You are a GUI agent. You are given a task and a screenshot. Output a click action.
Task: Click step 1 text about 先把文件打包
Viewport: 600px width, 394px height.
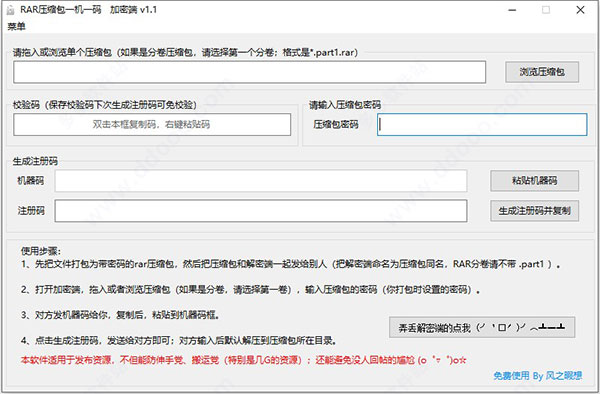pos(290,264)
